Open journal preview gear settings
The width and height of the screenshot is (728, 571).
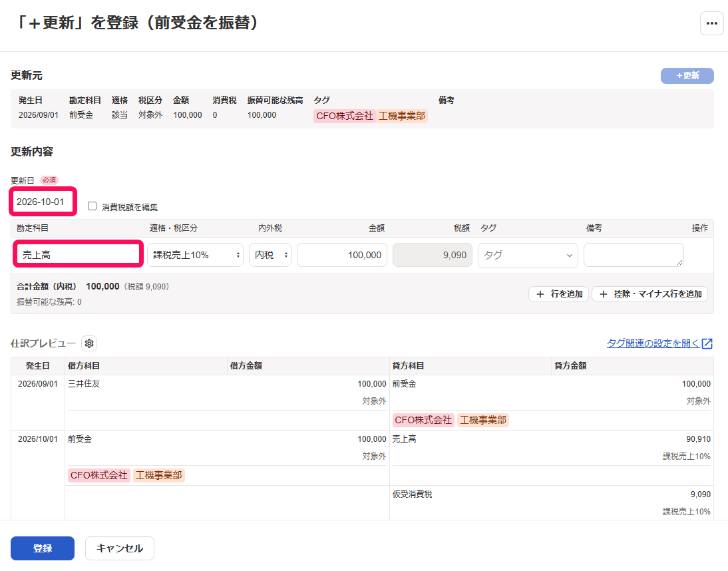pos(89,343)
